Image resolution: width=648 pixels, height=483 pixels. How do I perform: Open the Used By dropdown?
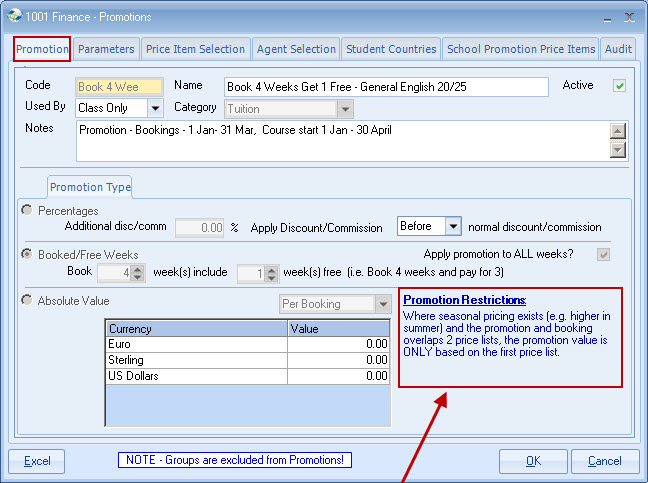pyautogui.click(x=155, y=108)
